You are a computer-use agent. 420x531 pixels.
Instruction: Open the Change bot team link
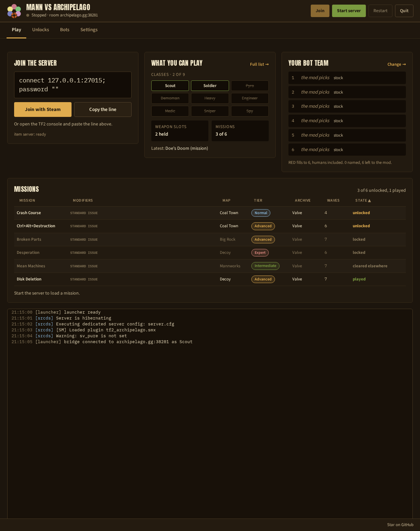coord(396,64)
